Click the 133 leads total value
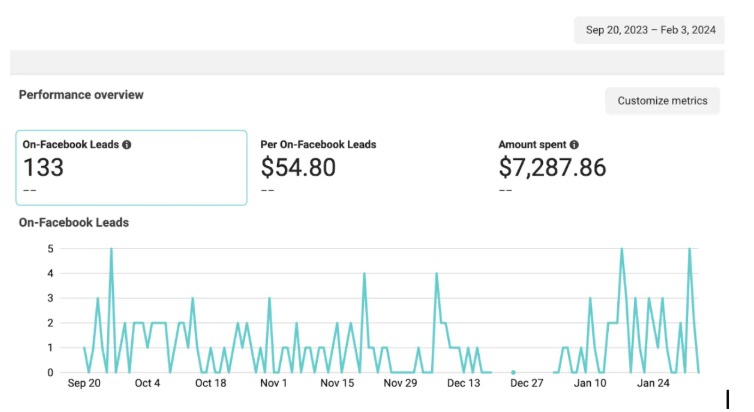 (x=43, y=168)
